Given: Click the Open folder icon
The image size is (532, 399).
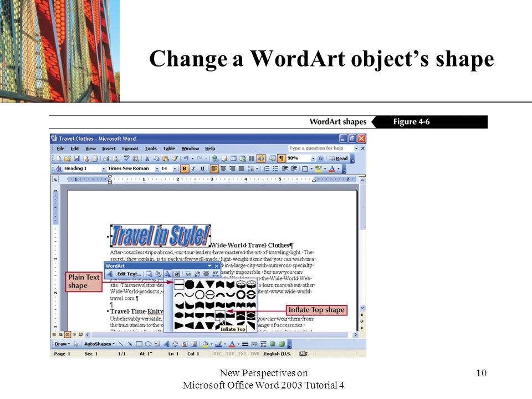Looking at the screenshot, I should tap(67, 158).
